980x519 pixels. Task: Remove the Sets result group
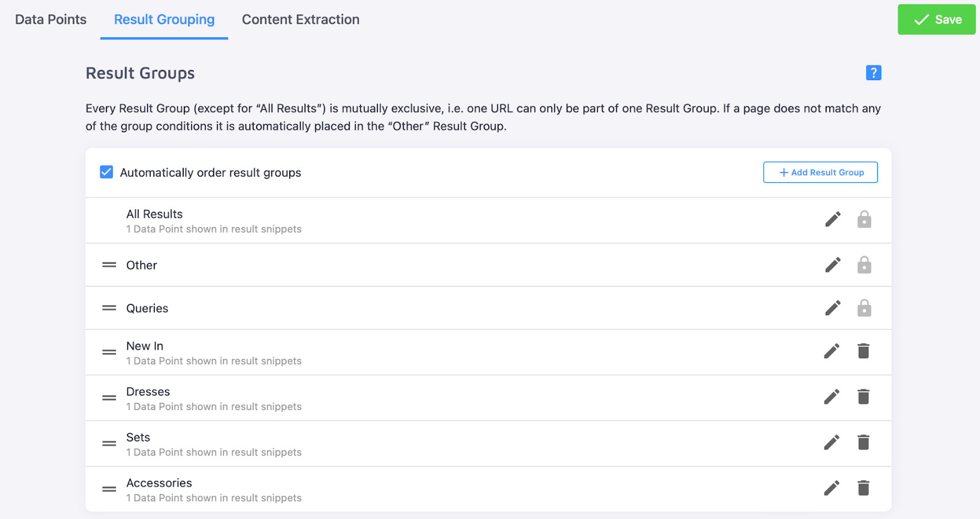click(863, 442)
